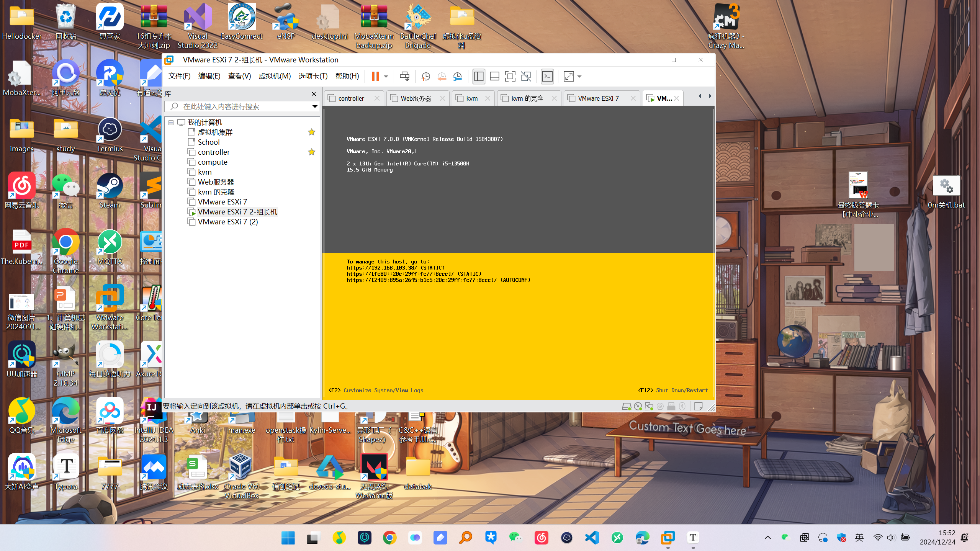
Task: Switch to the kvm 的克隆 tab
Action: click(527, 98)
